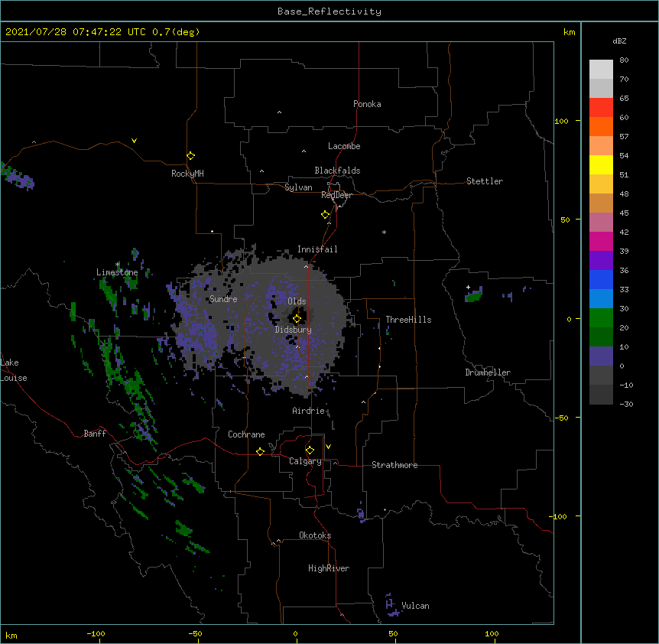
Task: Click the Limestone label
Action: click(x=117, y=272)
